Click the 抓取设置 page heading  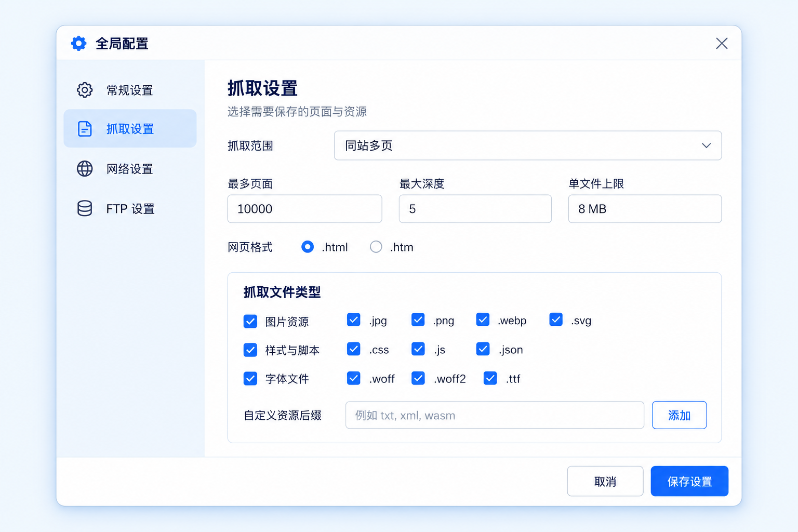pos(262,88)
